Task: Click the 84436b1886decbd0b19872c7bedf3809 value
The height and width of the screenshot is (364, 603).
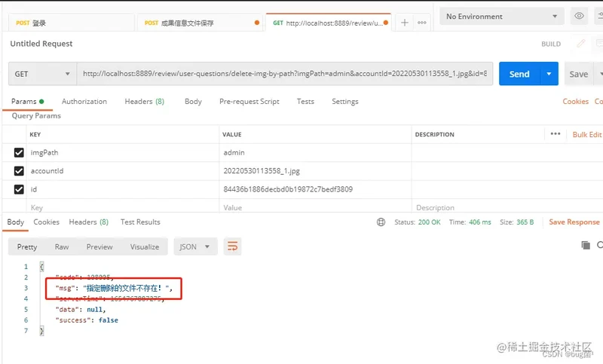Action: [x=288, y=189]
